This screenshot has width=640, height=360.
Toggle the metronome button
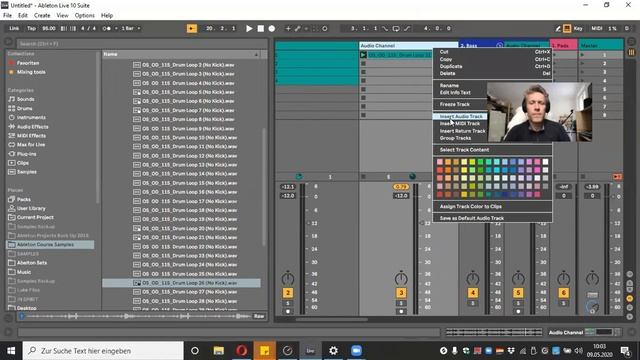pyautogui.click(x=106, y=28)
